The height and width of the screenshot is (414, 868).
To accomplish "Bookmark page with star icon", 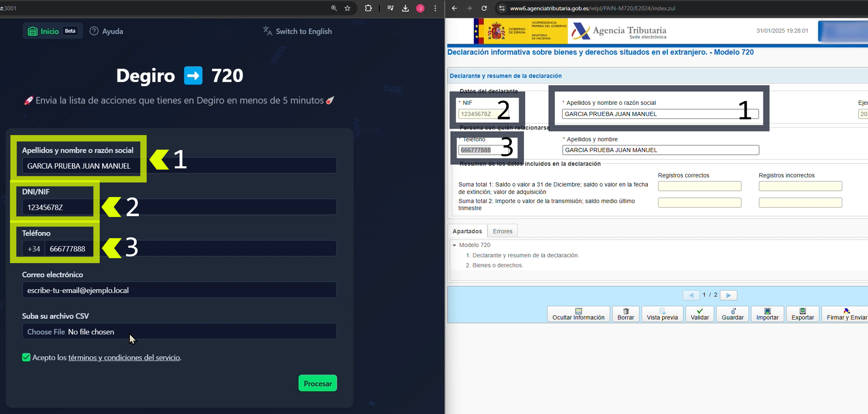I will [347, 8].
